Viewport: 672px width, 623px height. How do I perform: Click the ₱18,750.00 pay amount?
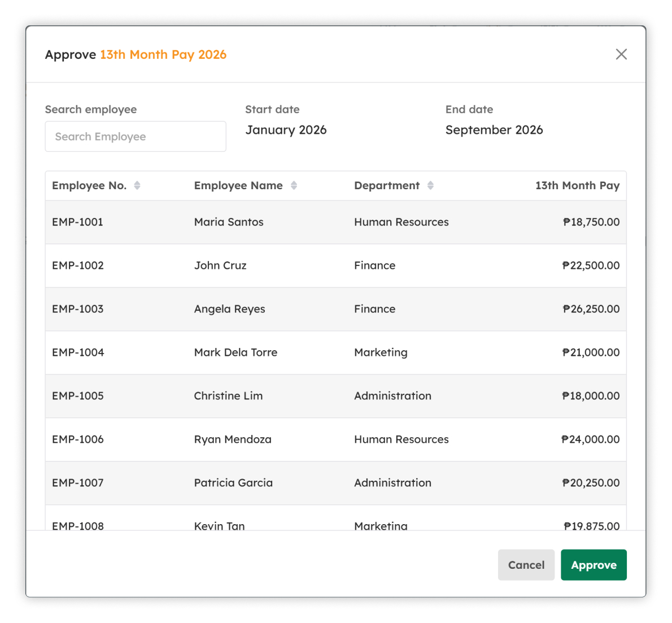pos(591,222)
